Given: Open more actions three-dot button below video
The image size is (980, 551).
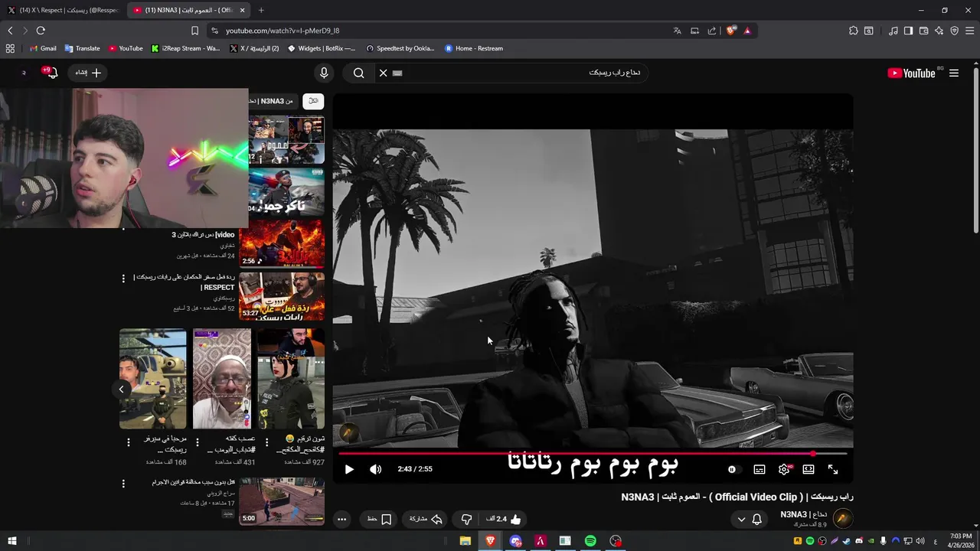Looking at the screenshot, I should click(x=342, y=519).
